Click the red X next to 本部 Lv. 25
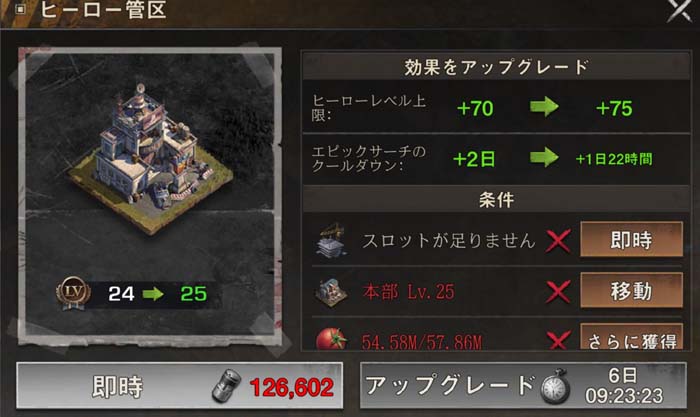The image size is (700, 417). [558, 292]
